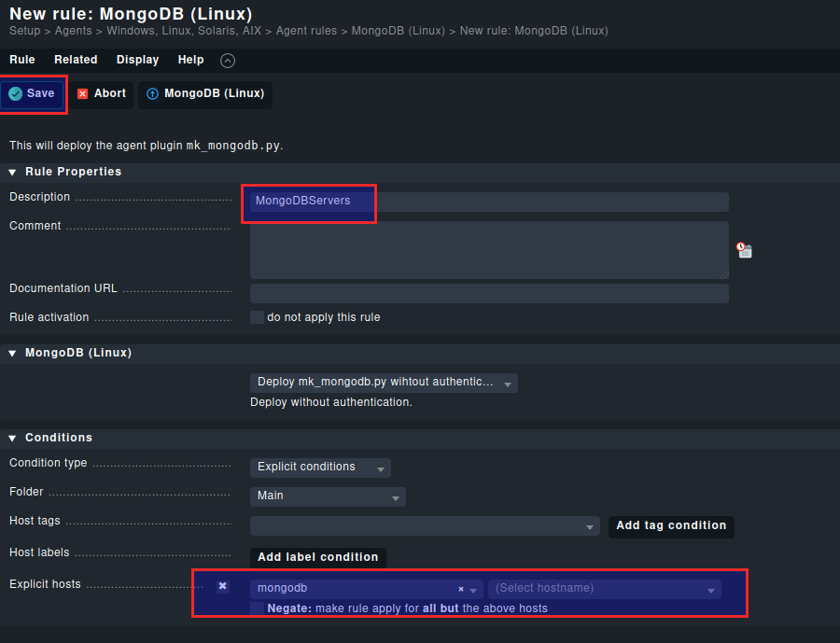Screen dimensions: 840x643
Task: Click the Add tag condition button
Action: tap(671, 526)
